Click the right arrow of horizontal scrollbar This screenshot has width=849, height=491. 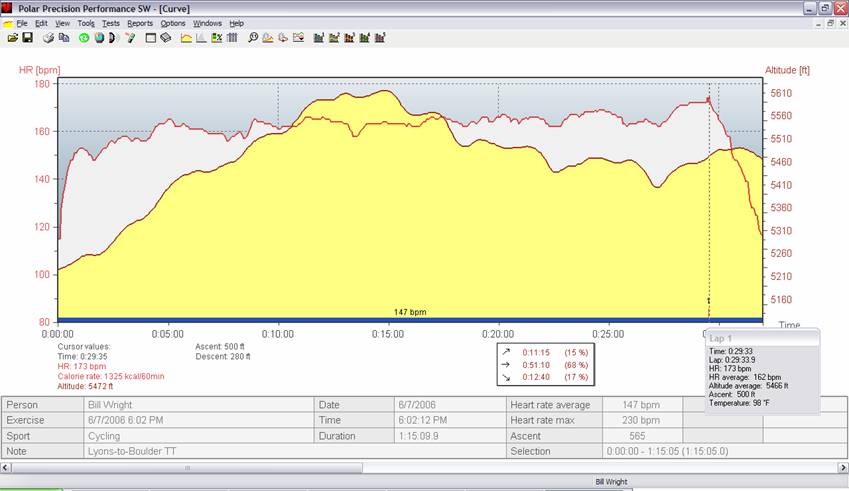(843, 467)
